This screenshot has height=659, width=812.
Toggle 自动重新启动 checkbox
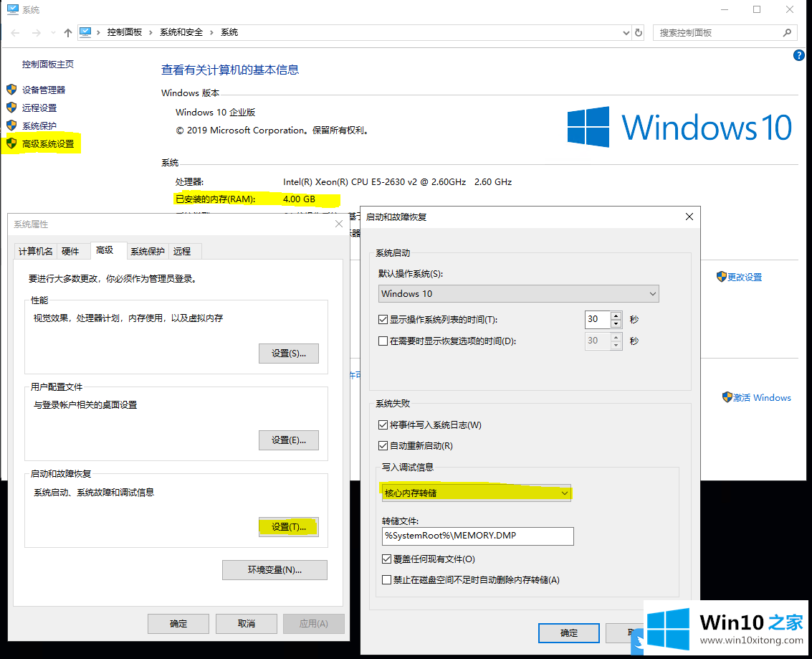(x=383, y=445)
